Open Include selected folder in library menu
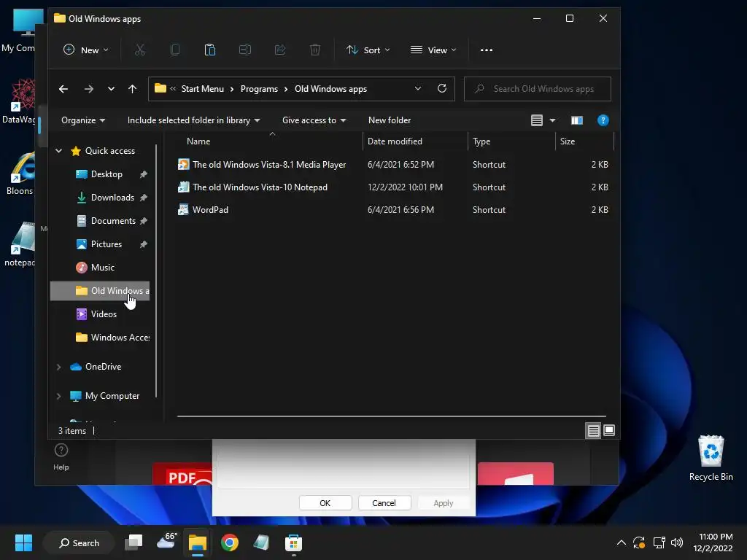 tap(193, 120)
